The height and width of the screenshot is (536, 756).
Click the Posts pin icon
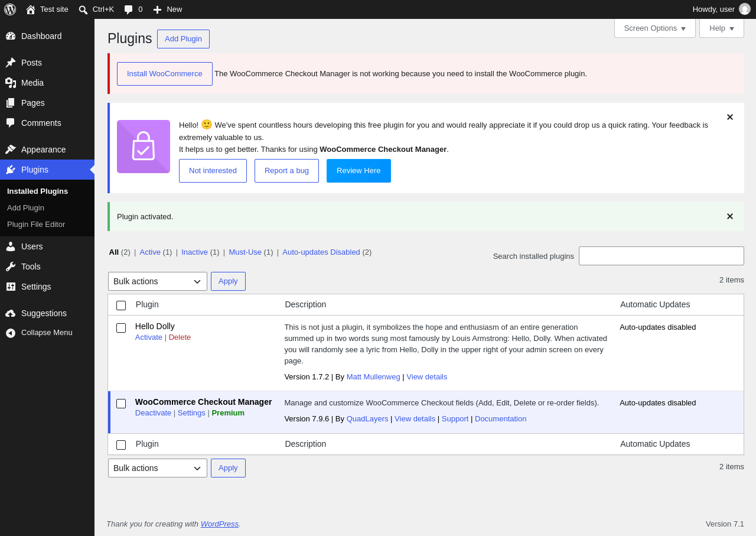11,63
